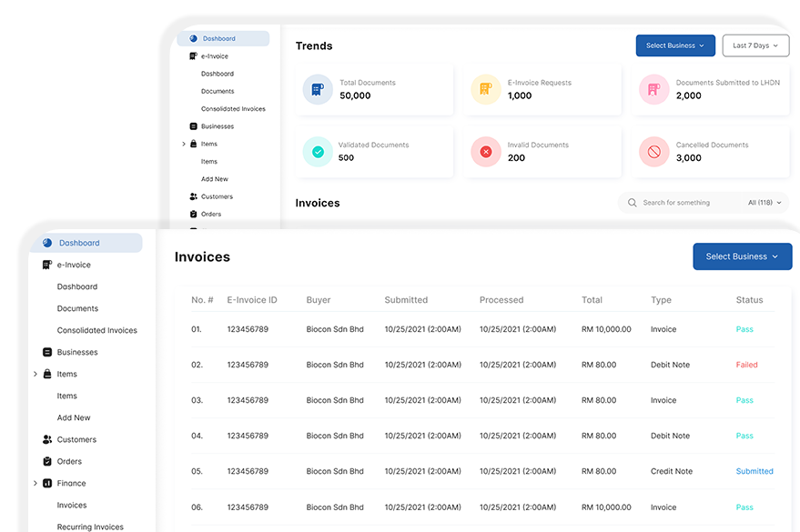Open Consolidated Invoices in front sidebar

coord(96,330)
